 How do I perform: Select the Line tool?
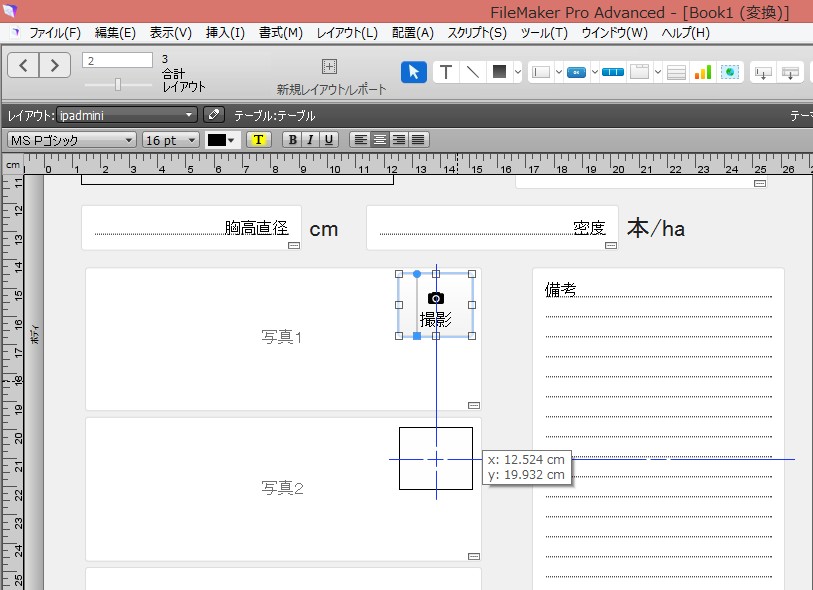click(x=472, y=72)
